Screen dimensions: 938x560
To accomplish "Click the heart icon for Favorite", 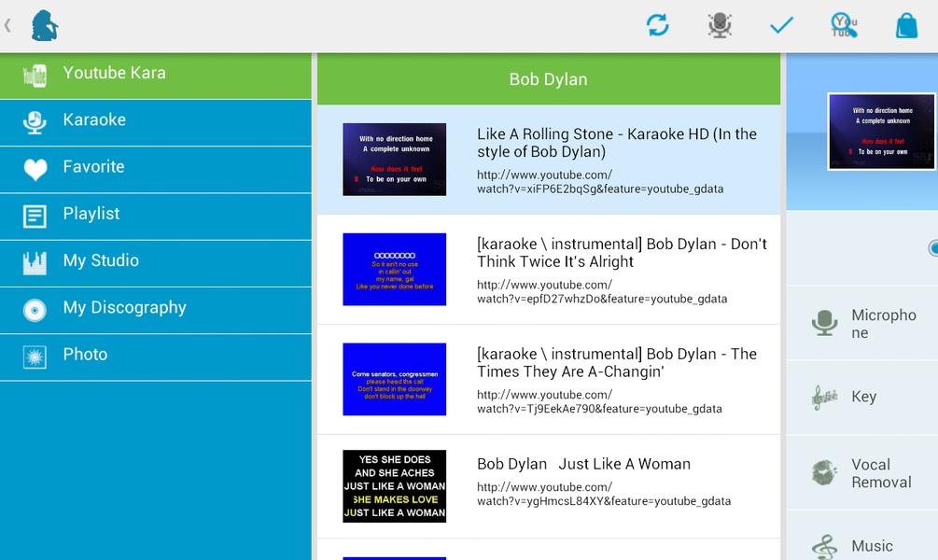I will coord(35,169).
